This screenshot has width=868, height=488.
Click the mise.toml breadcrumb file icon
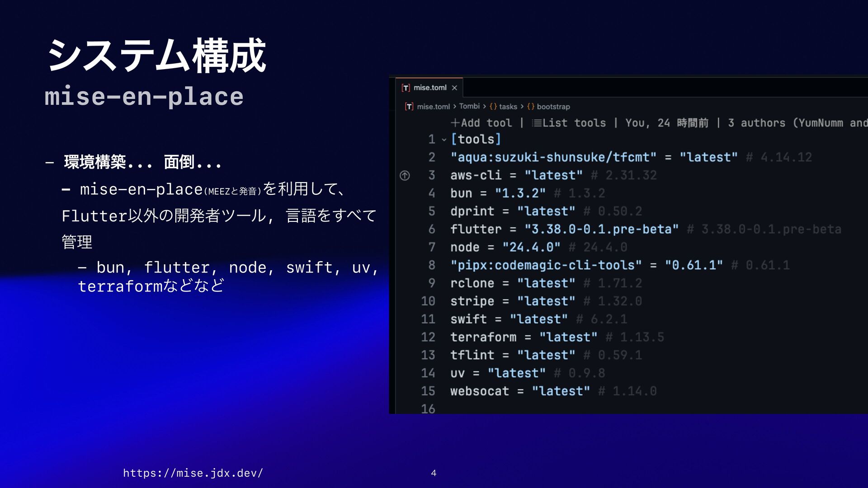[x=409, y=107]
